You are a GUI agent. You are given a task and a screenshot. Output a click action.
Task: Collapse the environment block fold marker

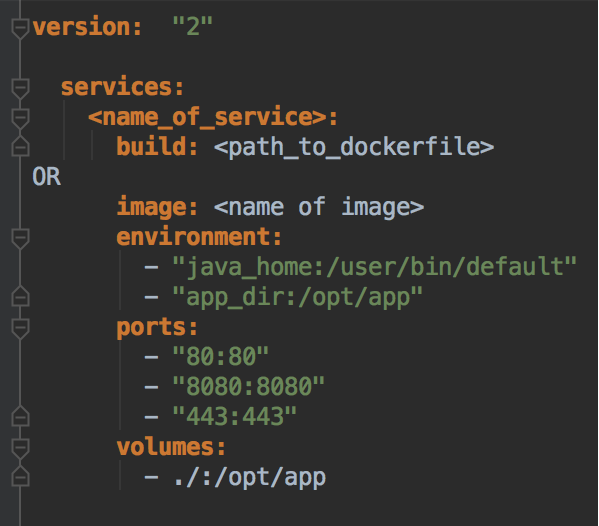20,239
